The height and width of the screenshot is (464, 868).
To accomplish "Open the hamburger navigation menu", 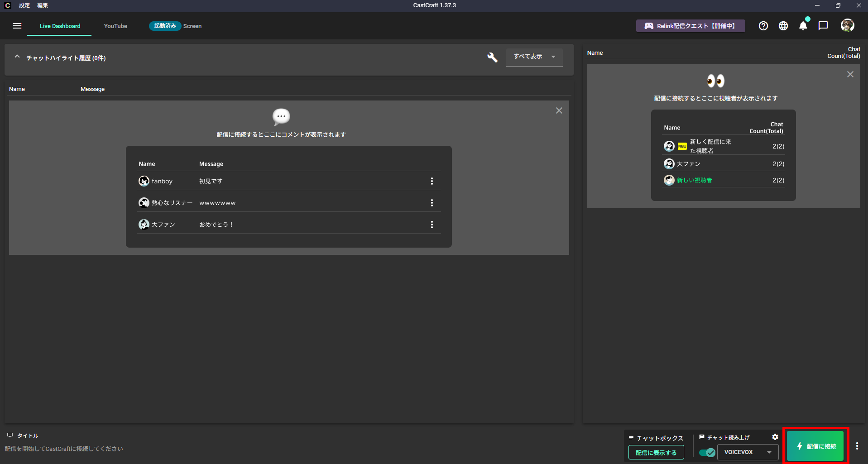I will pos(17,26).
